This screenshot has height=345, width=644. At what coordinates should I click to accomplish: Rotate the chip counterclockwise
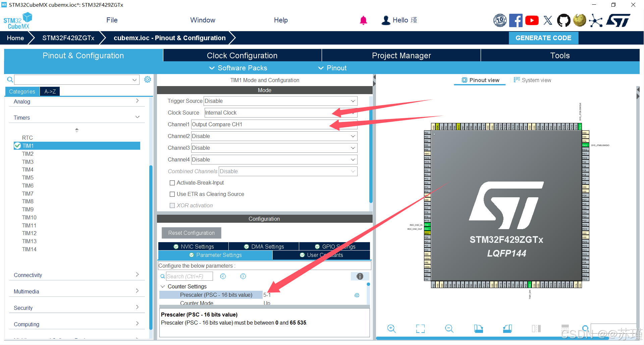pyautogui.click(x=507, y=329)
